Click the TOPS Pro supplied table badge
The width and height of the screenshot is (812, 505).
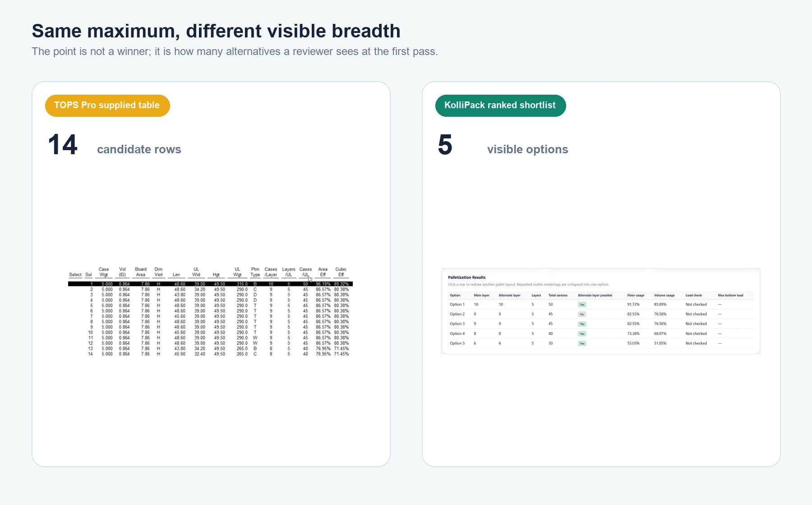click(107, 106)
